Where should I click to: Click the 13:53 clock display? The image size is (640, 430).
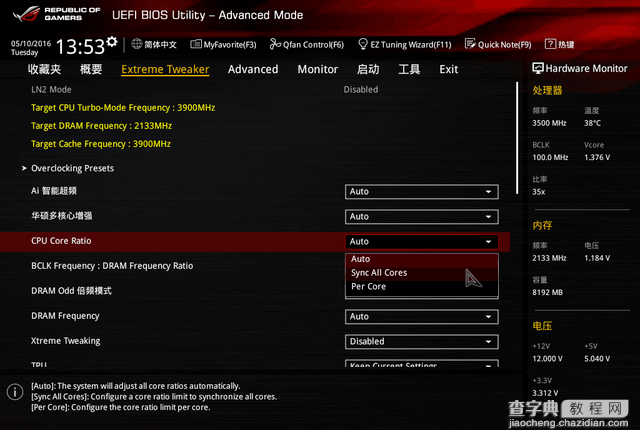coord(80,47)
